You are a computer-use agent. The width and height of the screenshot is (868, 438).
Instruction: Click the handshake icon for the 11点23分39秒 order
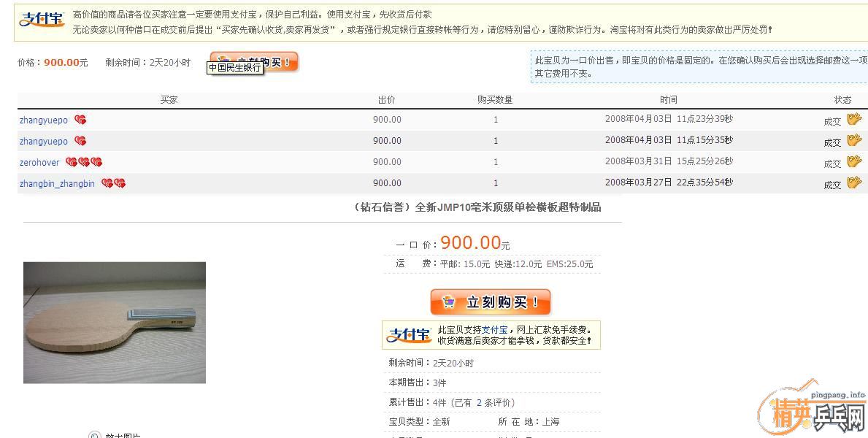click(854, 119)
